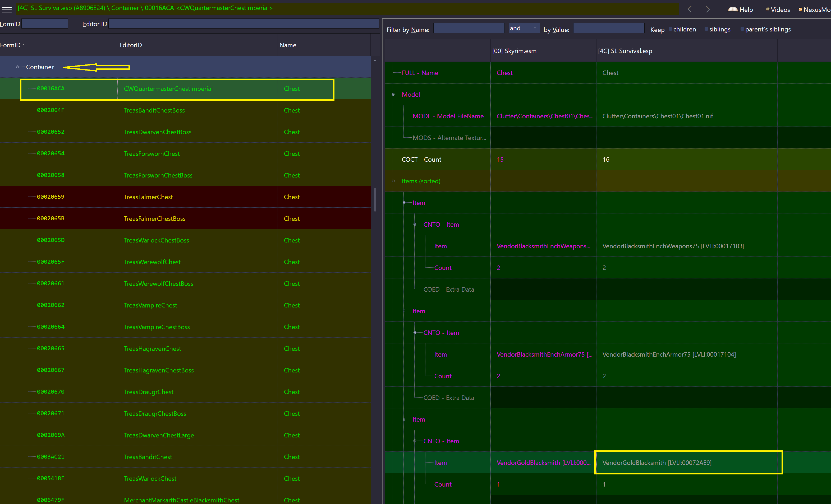The width and height of the screenshot is (831, 504).
Task: Grab the record list scrollbar thumb
Action: [x=375, y=199]
